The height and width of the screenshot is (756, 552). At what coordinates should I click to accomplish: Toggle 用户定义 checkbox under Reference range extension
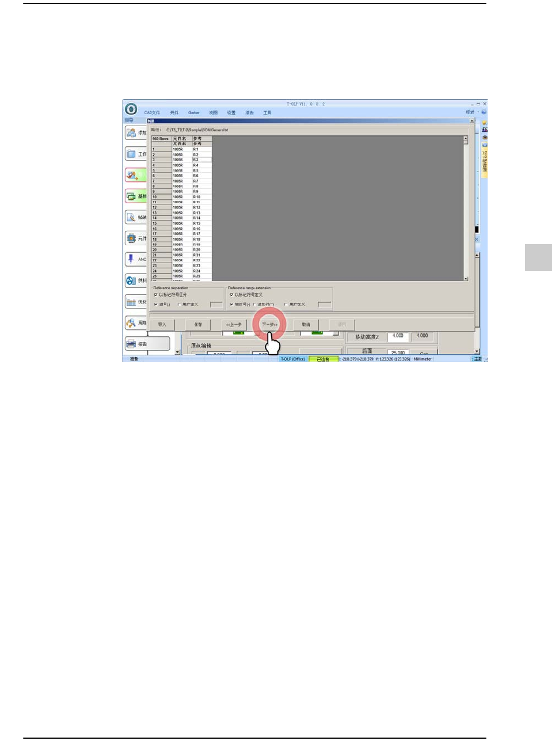tap(286, 305)
